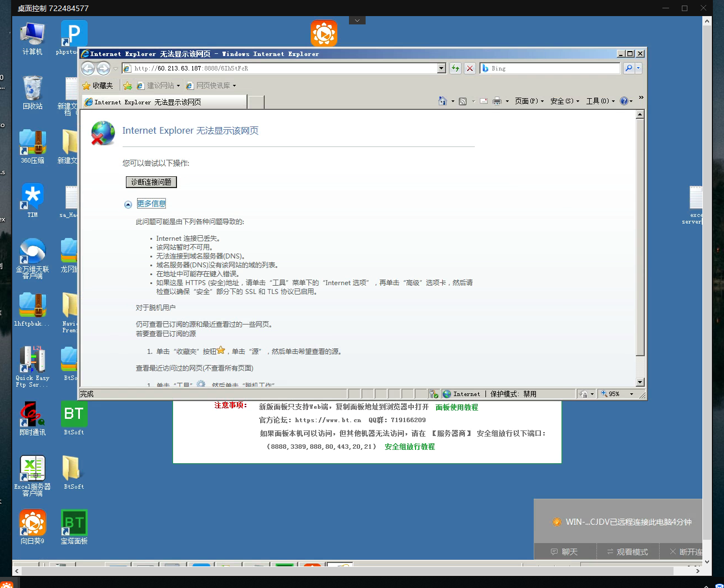The width and height of the screenshot is (724, 588).
Task: Collapse the 更多信息 section arrow
Action: point(128,204)
